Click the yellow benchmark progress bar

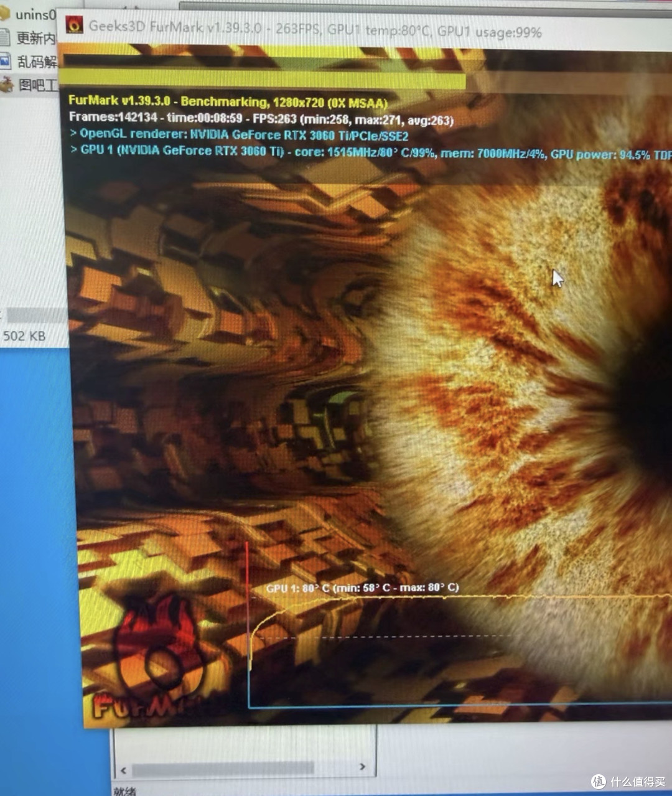pyautogui.click(x=263, y=79)
